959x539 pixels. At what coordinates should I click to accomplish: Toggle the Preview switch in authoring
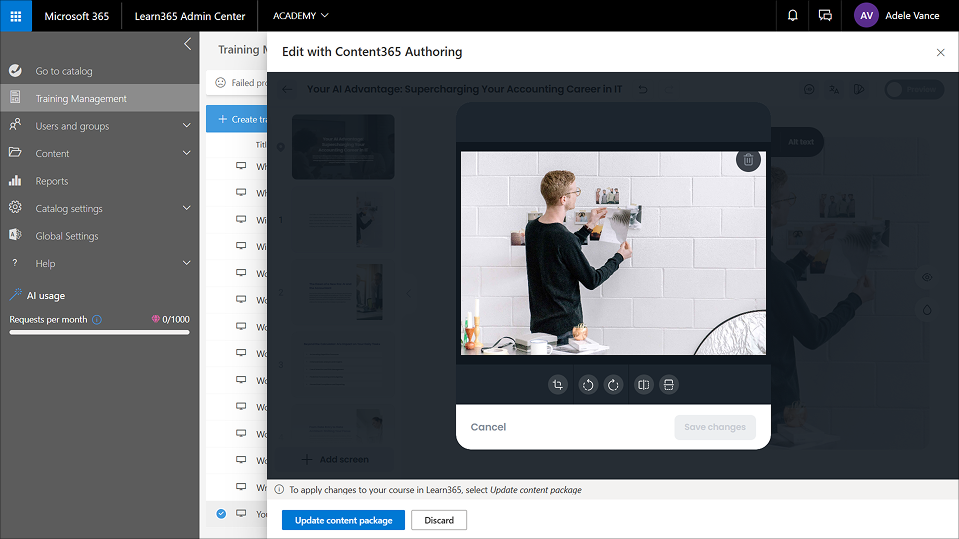click(914, 89)
